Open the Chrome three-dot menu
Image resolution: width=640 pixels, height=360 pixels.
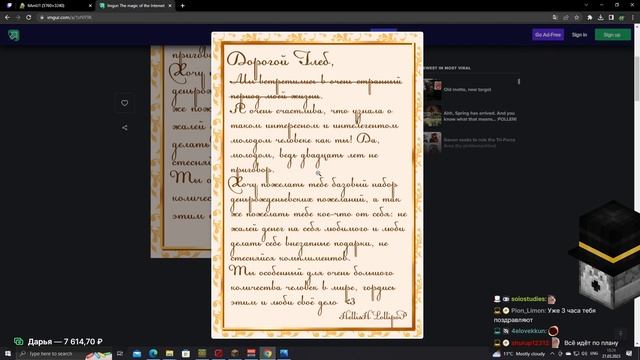pyautogui.click(x=633, y=18)
